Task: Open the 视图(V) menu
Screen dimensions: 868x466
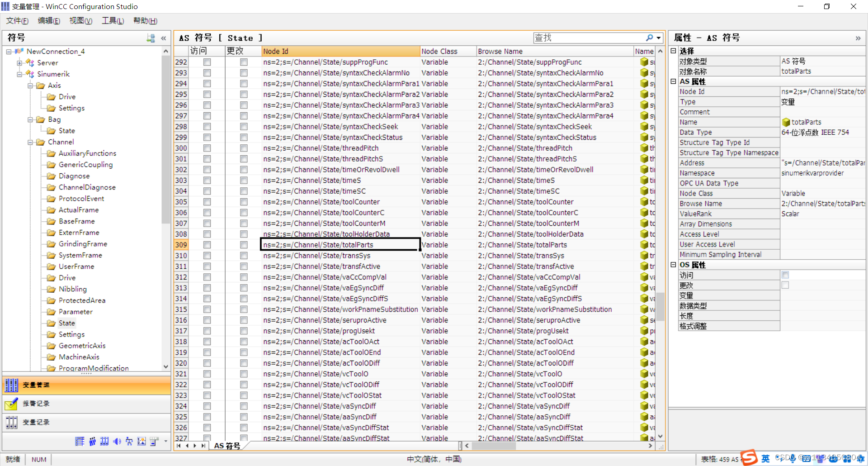Action: tap(81, 21)
